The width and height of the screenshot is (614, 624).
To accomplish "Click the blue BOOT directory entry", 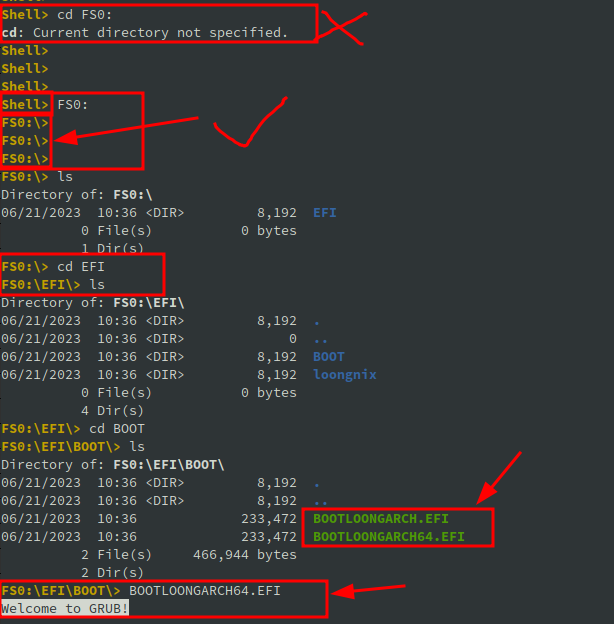I will pyautogui.click(x=328, y=357).
